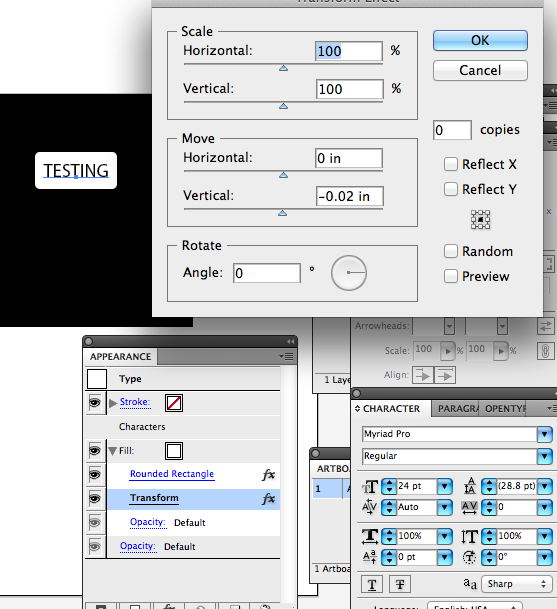Click the reference point locator icon
The width and height of the screenshot is (557, 609).
480,220
